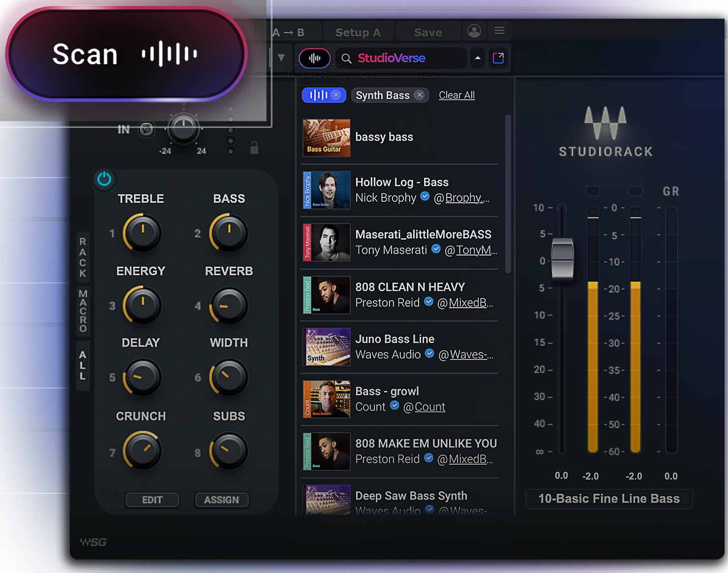This screenshot has height=573, width=728.
Task: Click the user account profile icon
Action: 474,31
